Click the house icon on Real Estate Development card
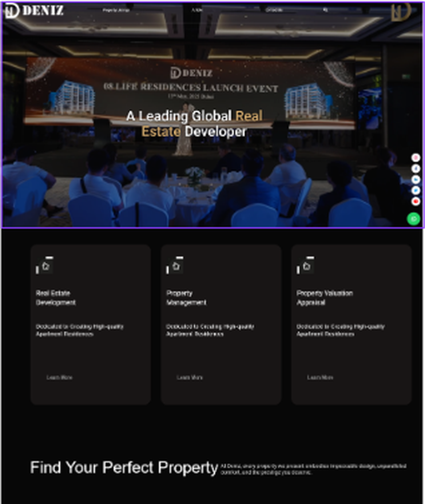Viewport: 425px width, 504px height. 45,266
